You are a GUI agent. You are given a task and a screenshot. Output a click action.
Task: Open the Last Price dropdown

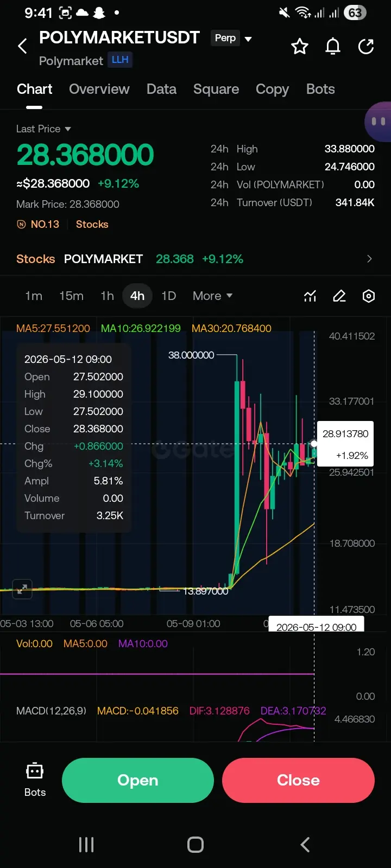coord(43,129)
